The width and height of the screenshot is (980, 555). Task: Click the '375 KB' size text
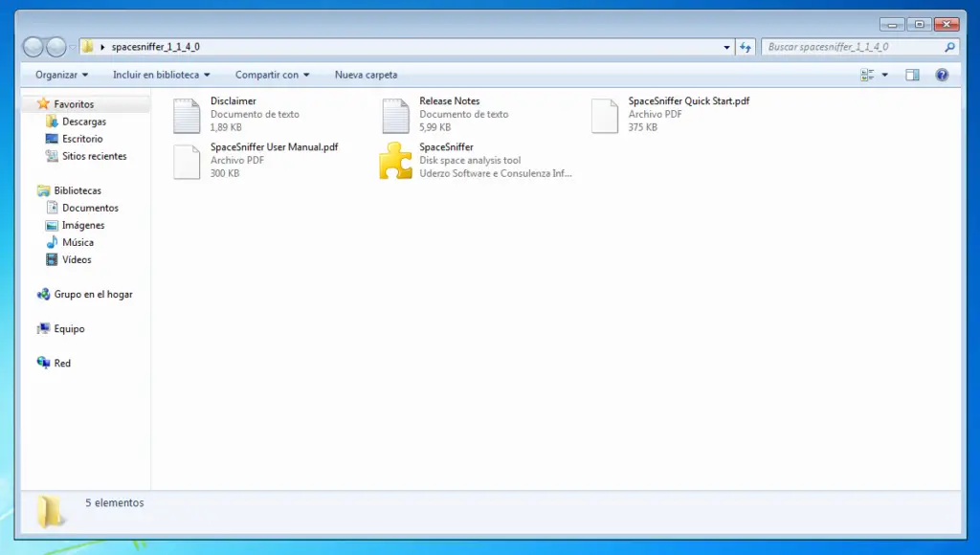642,127
